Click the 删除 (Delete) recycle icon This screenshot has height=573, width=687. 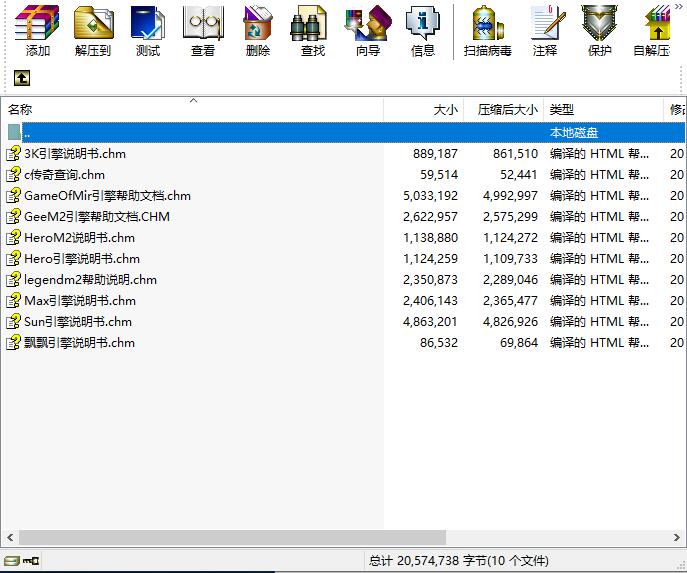[x=258, y=31]
